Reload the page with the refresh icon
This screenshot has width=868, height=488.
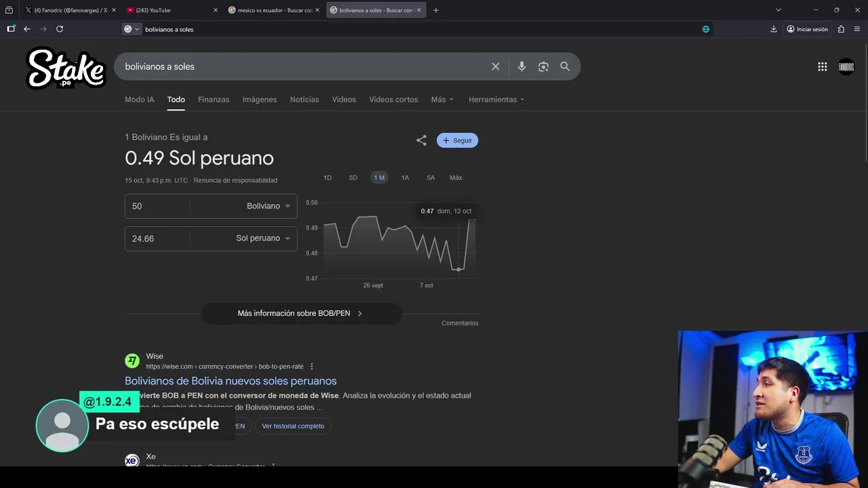click(x=60, y=29)
